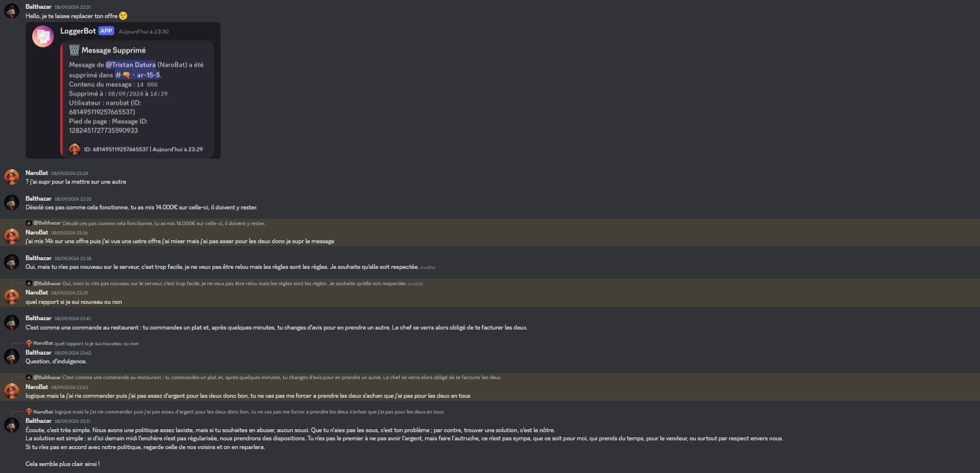Viewport: 980px width, 473px height.
Task: Open NaroBat's avatar on the 23:34 message
Action: point(12,177)
